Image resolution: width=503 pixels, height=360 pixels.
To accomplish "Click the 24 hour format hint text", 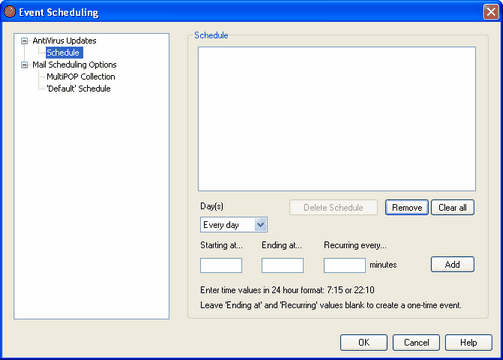I will pos(287,290).
